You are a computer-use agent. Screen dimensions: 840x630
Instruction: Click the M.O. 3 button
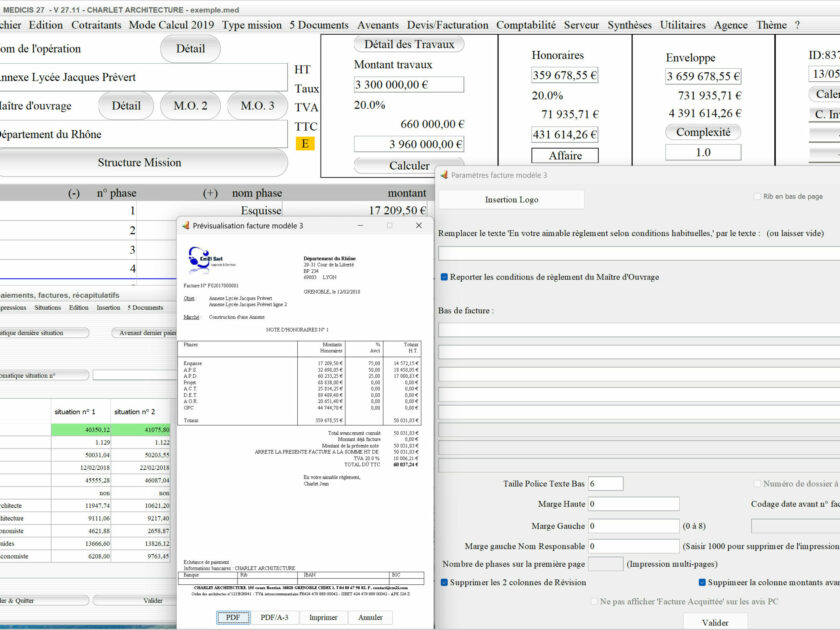(257, 106)
